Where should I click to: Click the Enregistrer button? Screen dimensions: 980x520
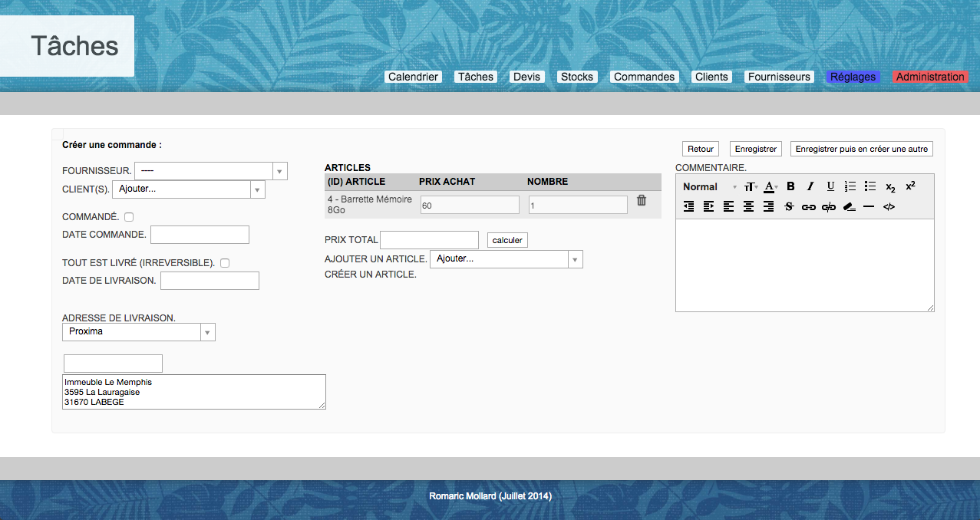tap(755, 149)
